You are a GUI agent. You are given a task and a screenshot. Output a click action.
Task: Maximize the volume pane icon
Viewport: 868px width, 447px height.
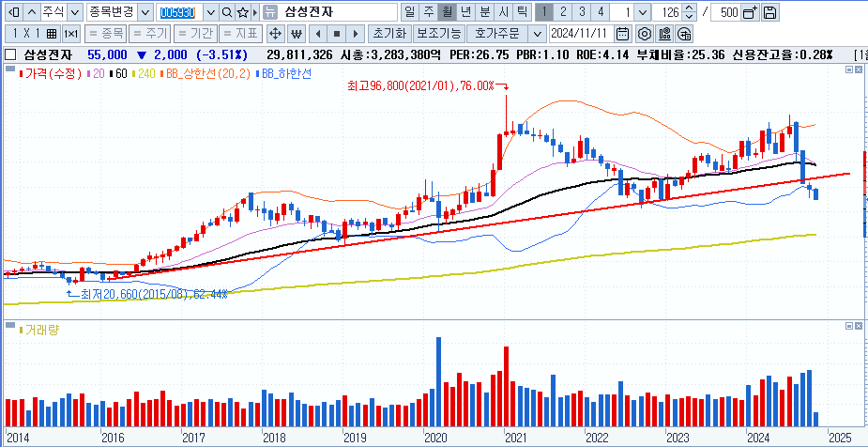click(x=849, y=327)
